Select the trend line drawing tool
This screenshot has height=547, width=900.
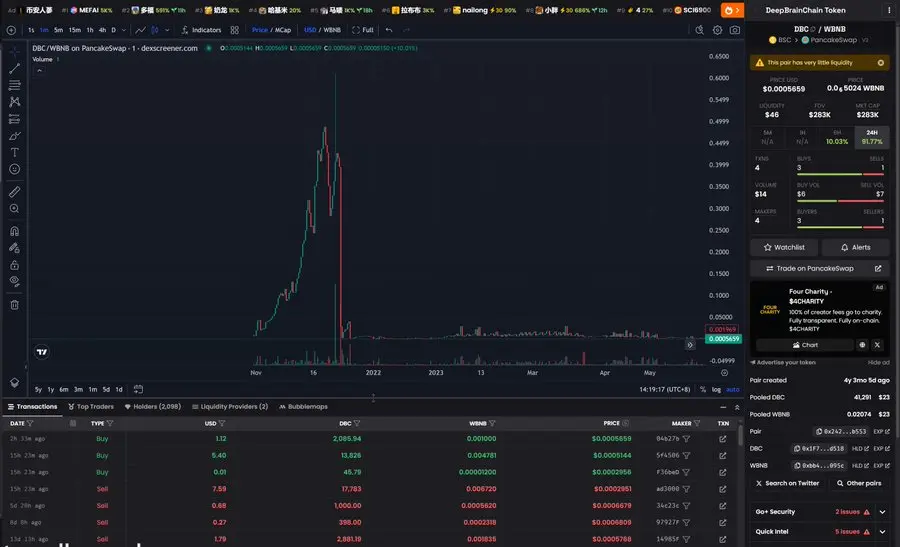[14, 68]
